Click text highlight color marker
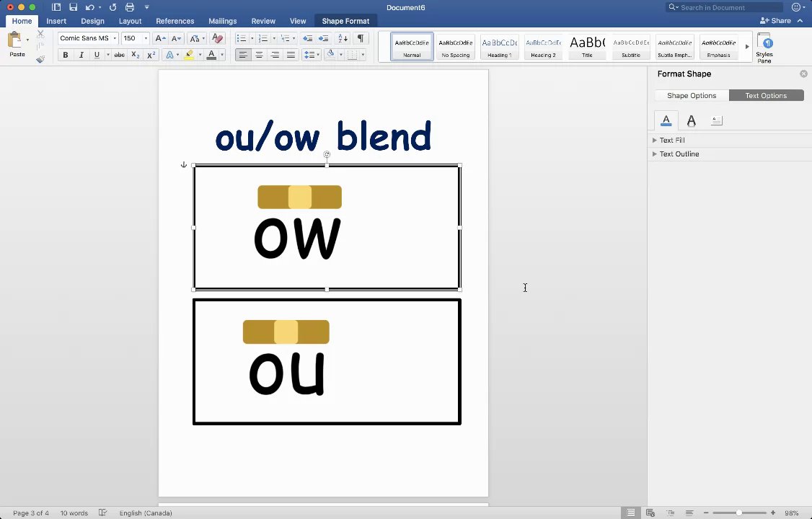 tap(189, 55)
